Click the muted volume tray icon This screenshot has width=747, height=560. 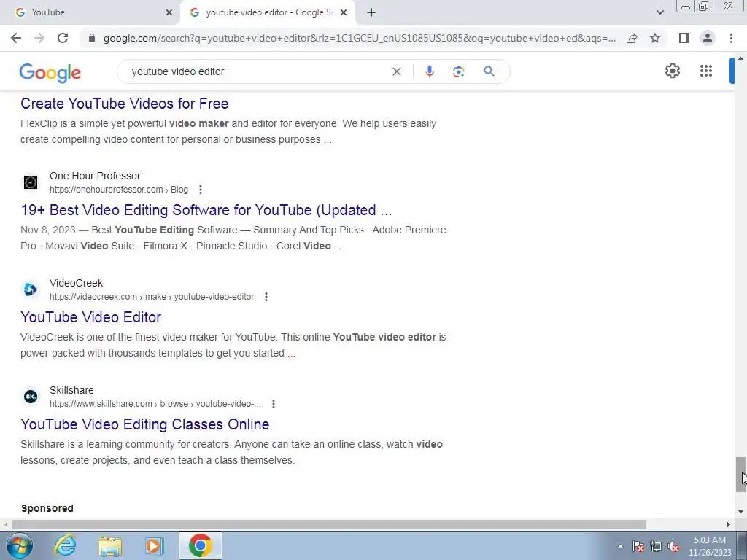[673, 546]
